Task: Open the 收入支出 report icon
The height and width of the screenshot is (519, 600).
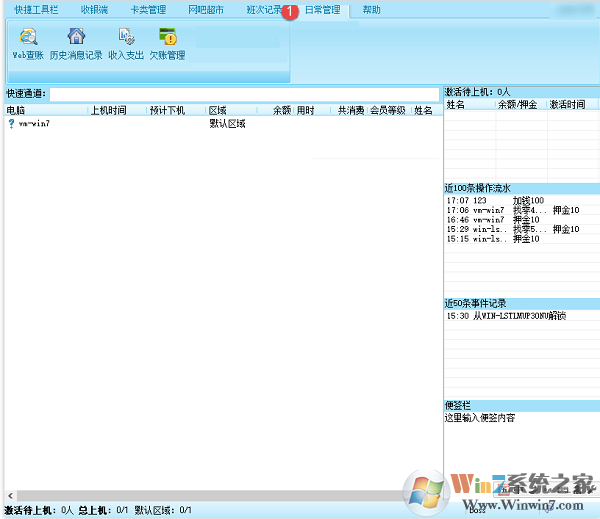Action: (126, 37)
